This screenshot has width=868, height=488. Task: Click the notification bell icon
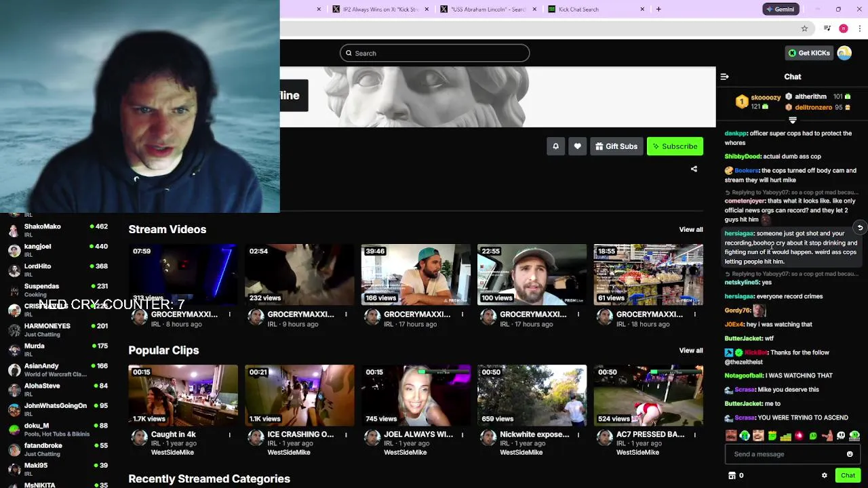[x=555, y=146]
